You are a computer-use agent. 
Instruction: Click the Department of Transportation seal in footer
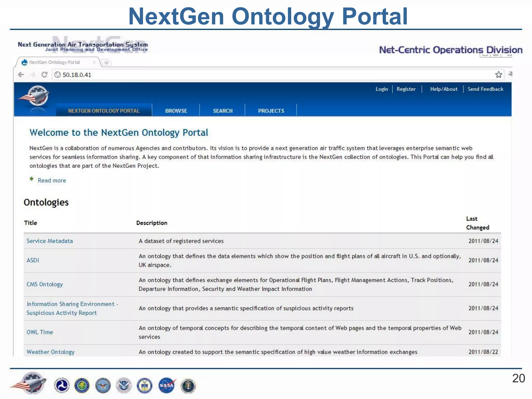[x=62, y=385]
